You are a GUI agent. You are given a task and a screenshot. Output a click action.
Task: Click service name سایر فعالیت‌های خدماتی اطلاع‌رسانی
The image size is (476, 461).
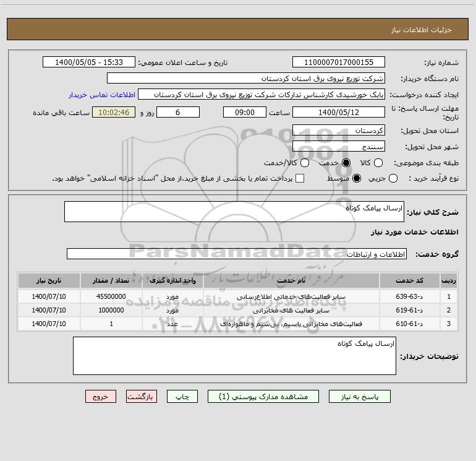[291, 296]
